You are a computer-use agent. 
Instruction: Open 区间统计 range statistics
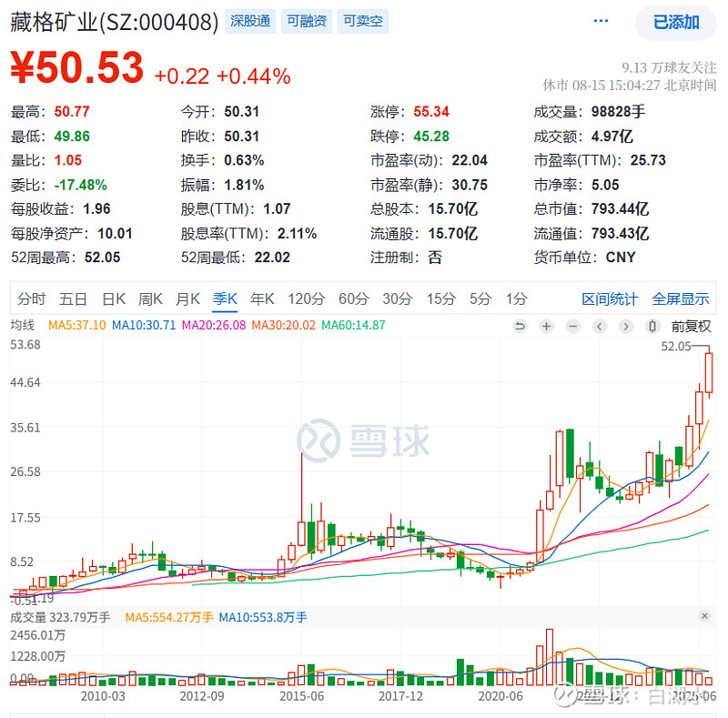pyautogui.click(x=610, y=298)
